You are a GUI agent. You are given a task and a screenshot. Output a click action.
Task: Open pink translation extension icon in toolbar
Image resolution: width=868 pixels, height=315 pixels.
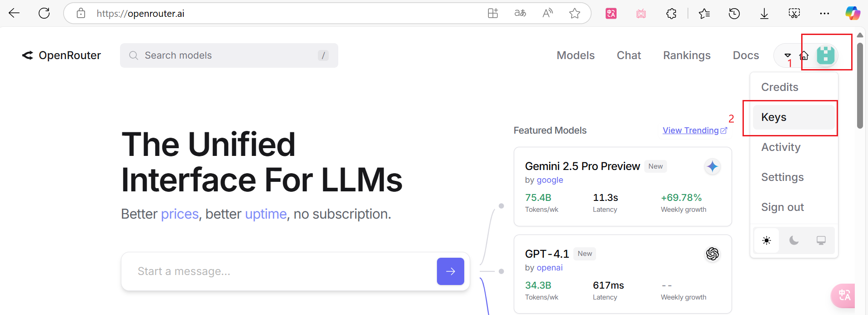click(611, 14)
